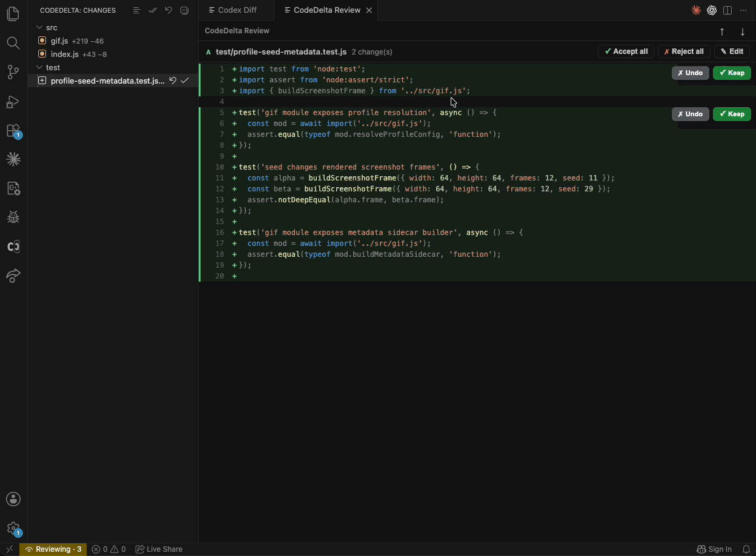
Task: Click line 3 importing buildScreenshotFrame
Action: pos(354,91)
